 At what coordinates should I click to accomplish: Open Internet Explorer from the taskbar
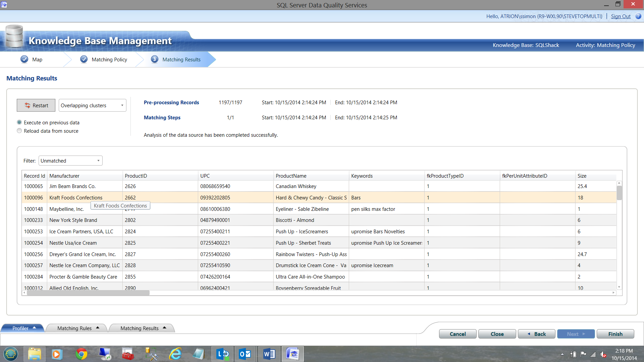(x=175, y=354)
